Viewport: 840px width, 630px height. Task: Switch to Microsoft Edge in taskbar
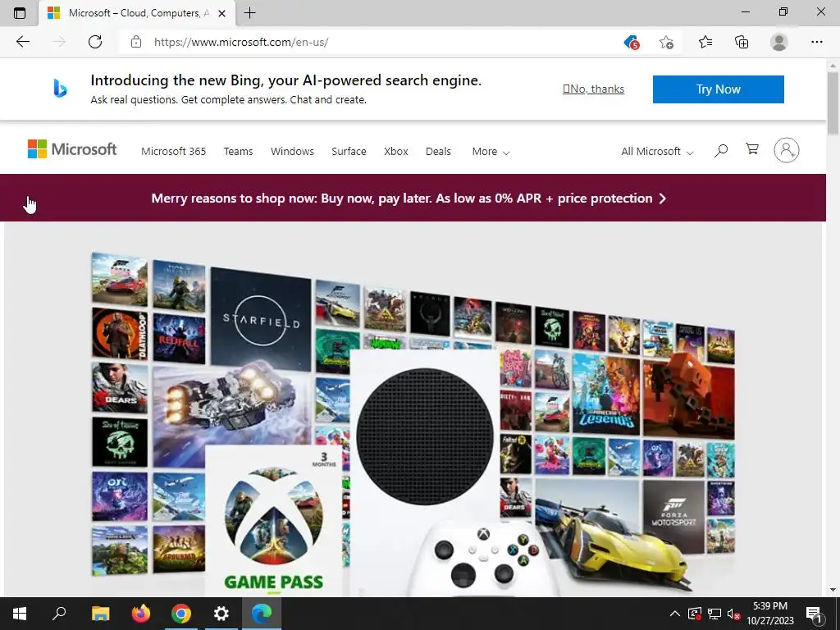(262, 614)
